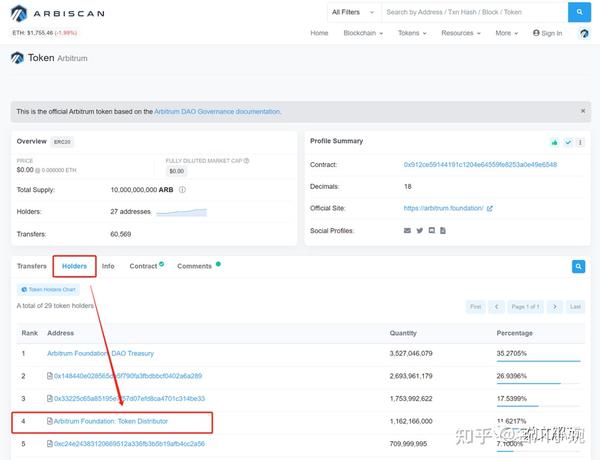Screen dimensions: 600x460
Task: Click the email social profile icon
Action: [x=407, y=230]
